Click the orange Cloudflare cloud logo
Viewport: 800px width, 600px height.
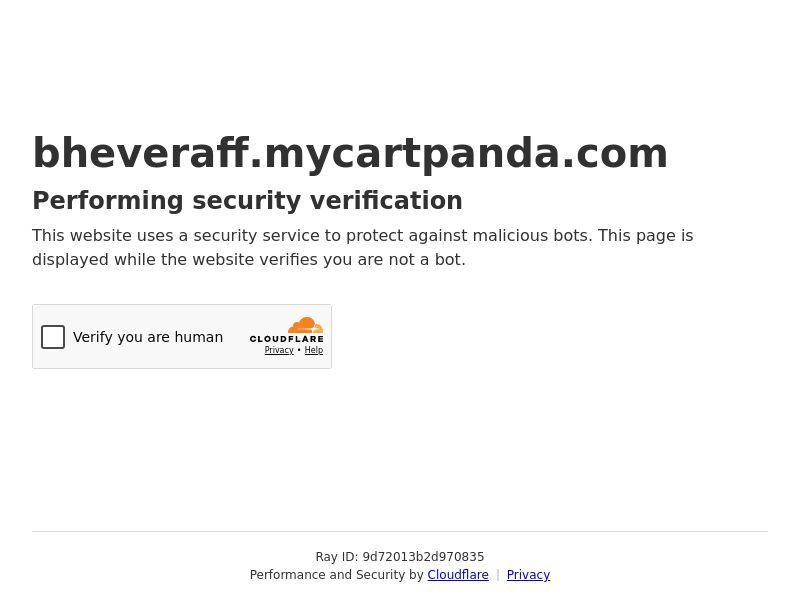[x=305, y=325]
